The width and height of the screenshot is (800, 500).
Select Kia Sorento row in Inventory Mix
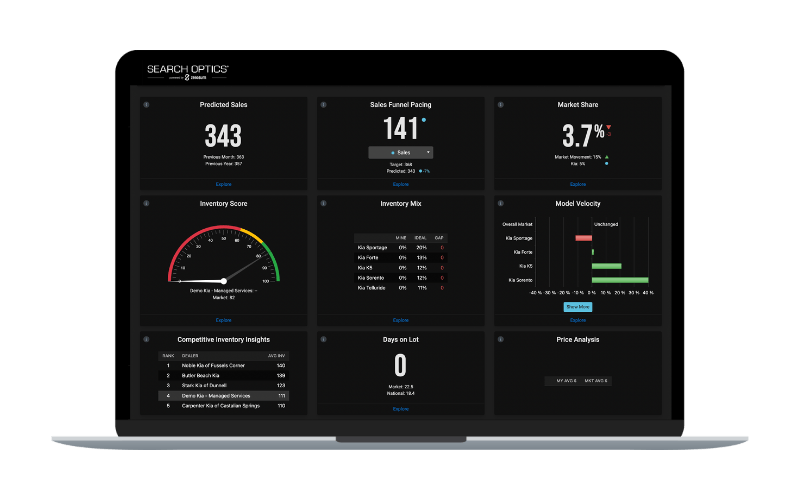[401, 278]
